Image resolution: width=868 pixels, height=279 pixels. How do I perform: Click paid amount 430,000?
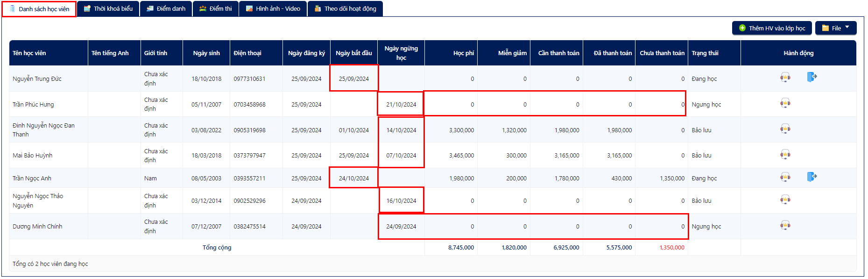click(621, 178)
